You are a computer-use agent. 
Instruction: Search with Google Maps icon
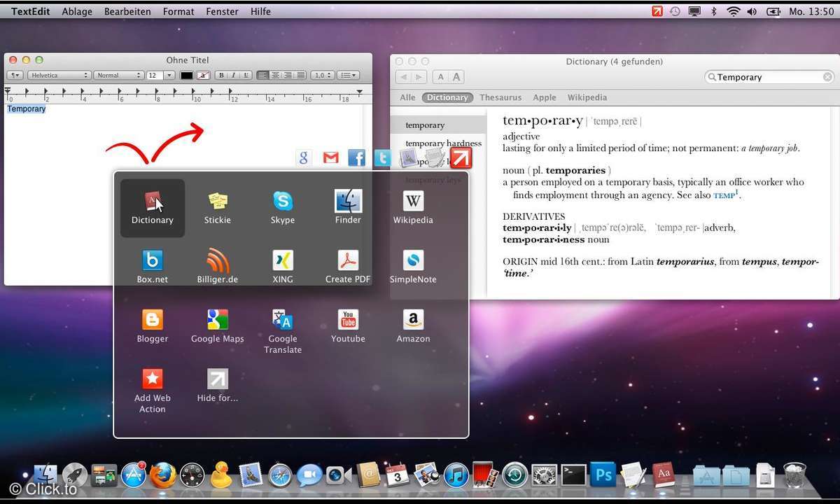[218, 320]
